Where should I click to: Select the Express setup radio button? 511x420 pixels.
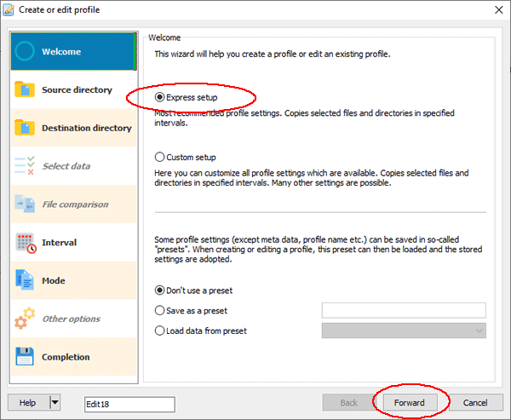click(x=160, y=98)
